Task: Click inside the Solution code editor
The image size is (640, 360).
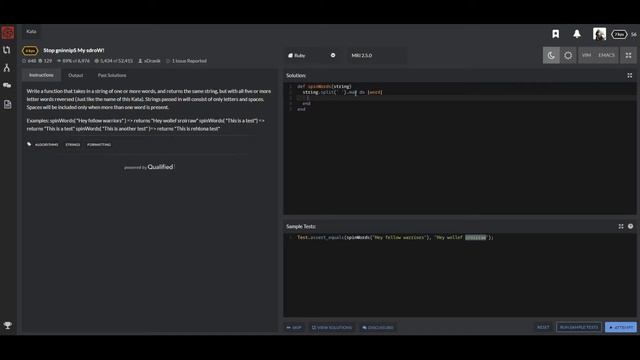Action: (460, 149)
